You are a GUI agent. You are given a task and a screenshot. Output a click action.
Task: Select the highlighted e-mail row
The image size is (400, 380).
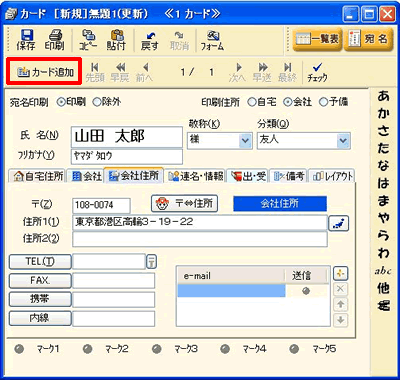[231, 291]
